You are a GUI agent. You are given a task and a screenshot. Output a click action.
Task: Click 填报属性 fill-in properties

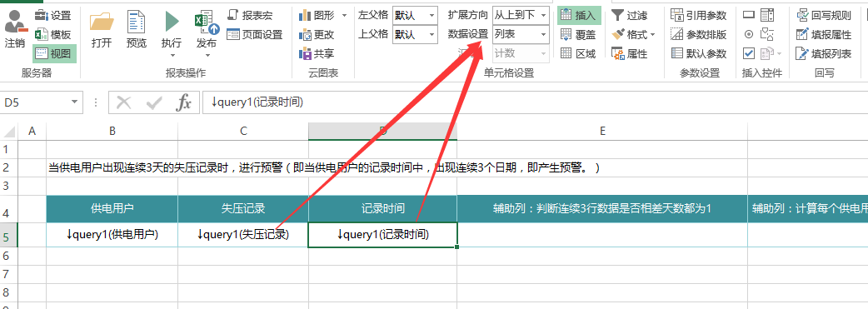pos(824,34)
